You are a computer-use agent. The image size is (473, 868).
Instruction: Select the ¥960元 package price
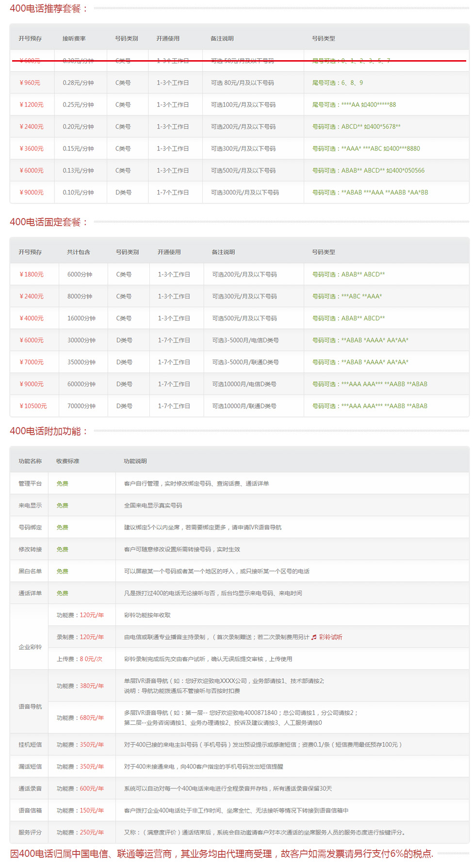point(30,83)
